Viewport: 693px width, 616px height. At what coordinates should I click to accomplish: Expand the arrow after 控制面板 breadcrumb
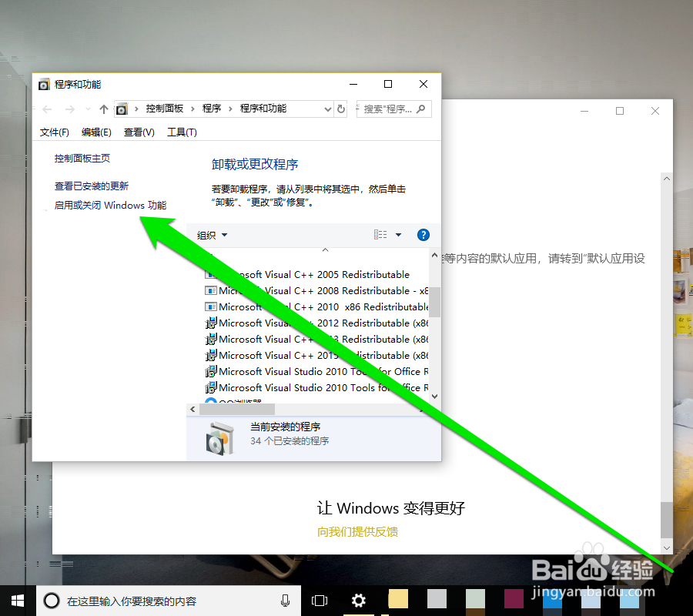click(x=192, y=109)
